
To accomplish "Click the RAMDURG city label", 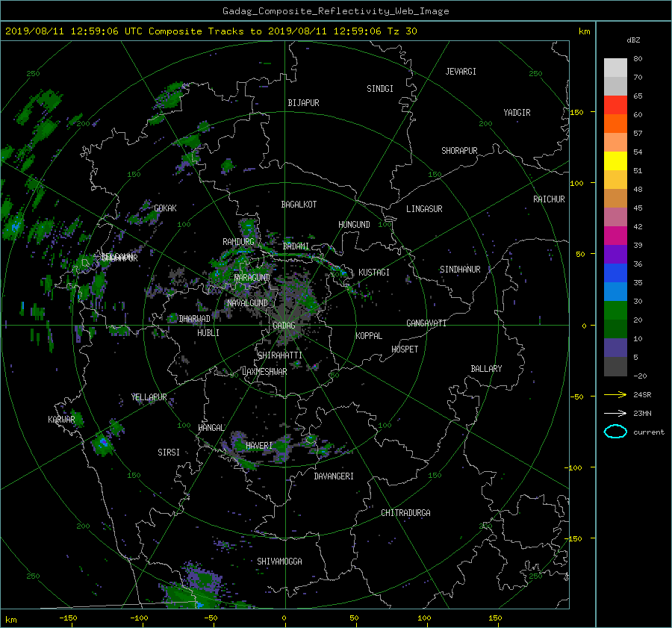I will [x=238, y=242].
